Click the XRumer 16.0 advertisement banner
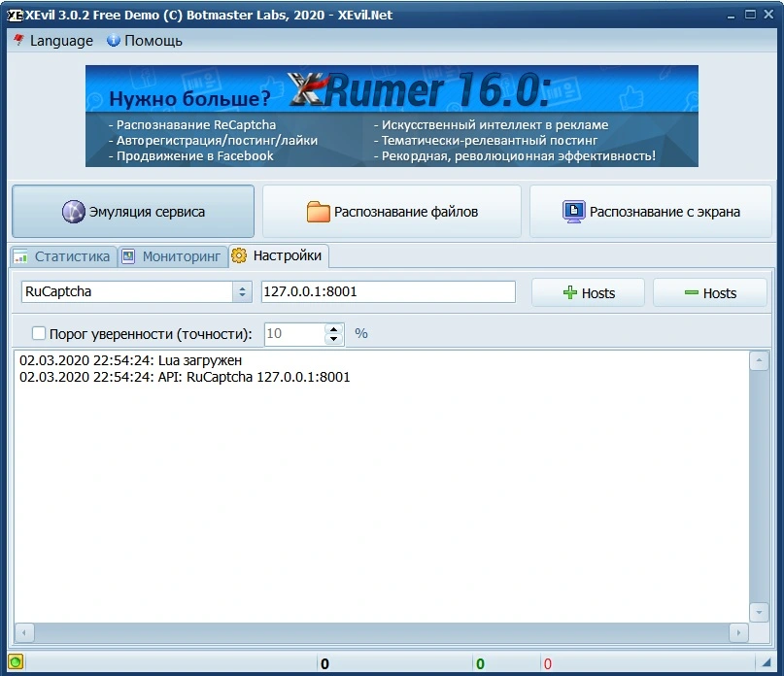The width and height of the screenshot is (784, 676). pyautogui.click(x=392, y=116)
